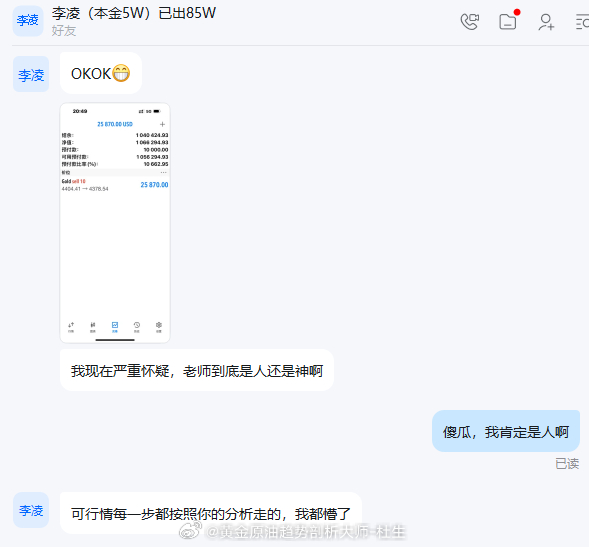This screenshot has height=547, width=589.
Task: Click the 好友 label under the title
Action: tap(64, 31)
